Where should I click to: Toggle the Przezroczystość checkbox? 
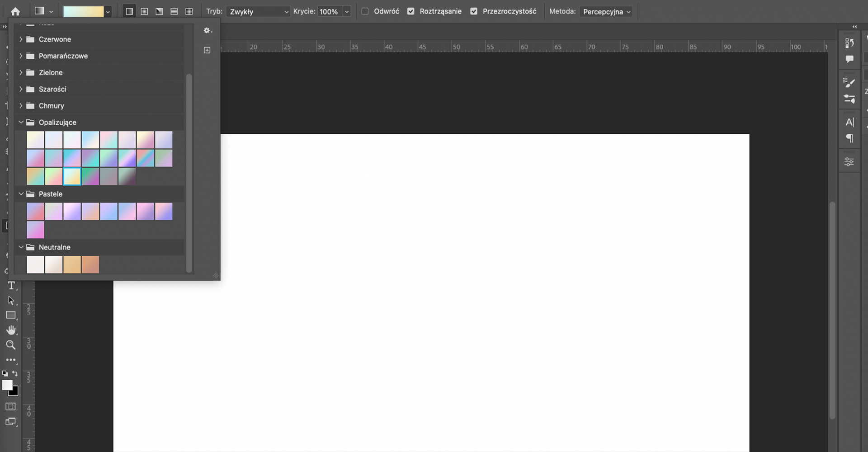click(x=474, y=11)
